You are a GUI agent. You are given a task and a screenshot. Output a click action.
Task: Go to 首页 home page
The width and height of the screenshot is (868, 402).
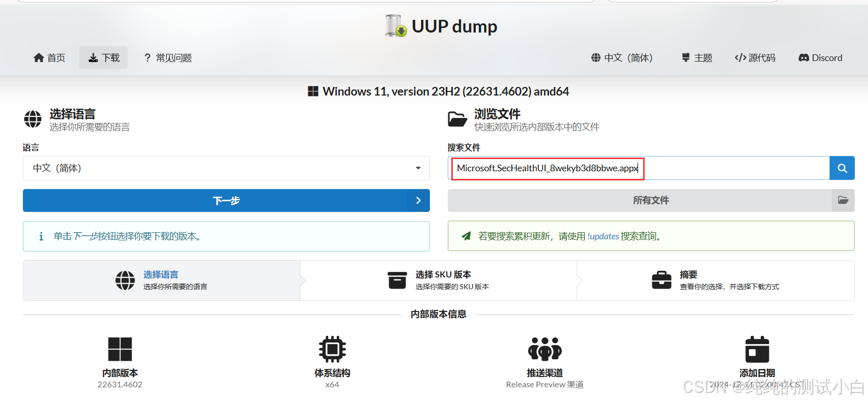pos(49,58)
